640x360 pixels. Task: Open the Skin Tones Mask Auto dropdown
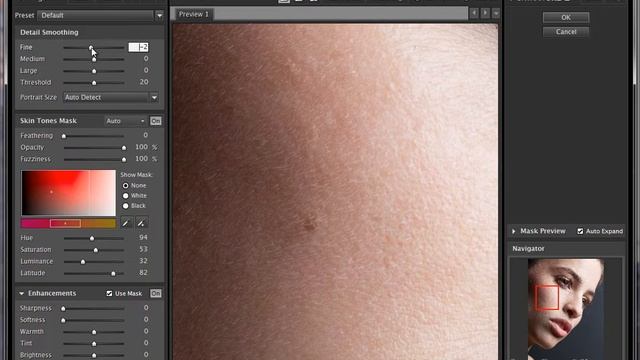(125, 121)
